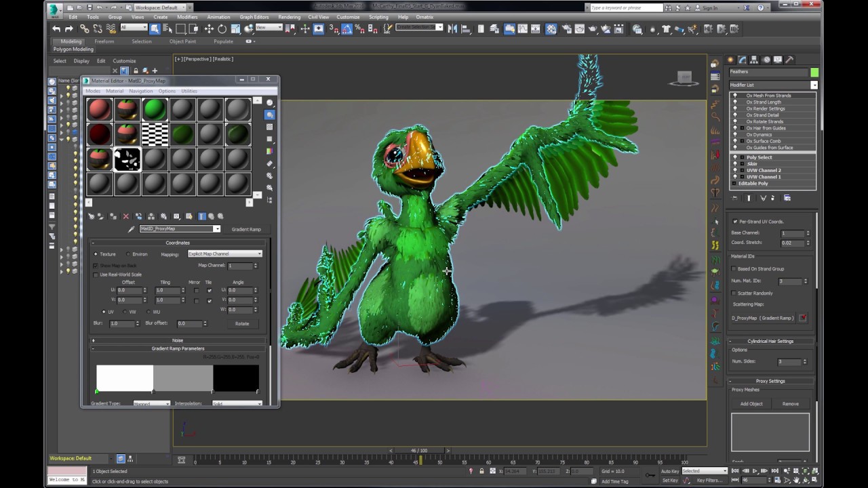
Task: Click the 46 / 100 time slider handle
Action: point(419,451)
